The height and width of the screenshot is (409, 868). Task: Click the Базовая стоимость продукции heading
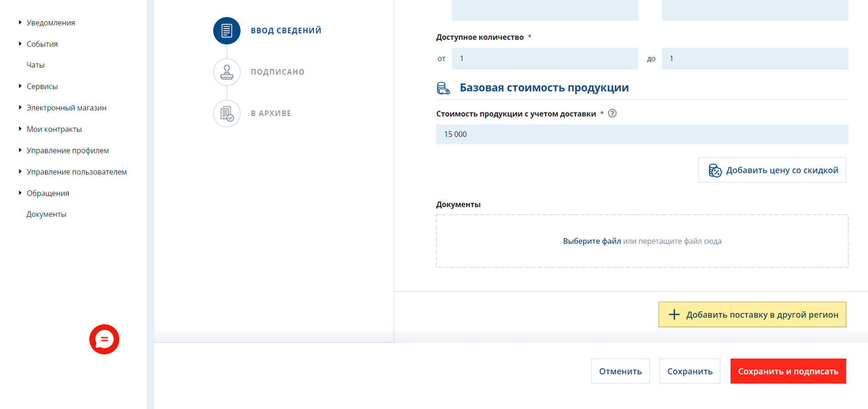544,88
